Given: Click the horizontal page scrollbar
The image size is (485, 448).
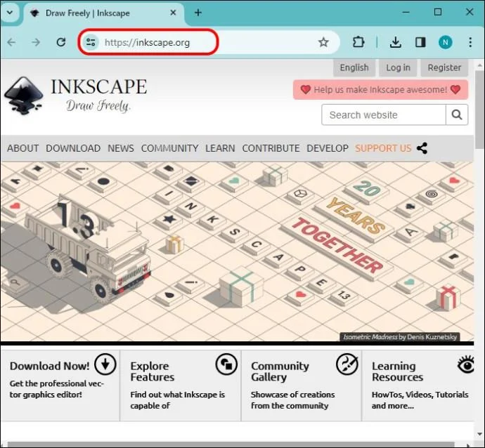Looking at the screenshot, I should 231,444.
